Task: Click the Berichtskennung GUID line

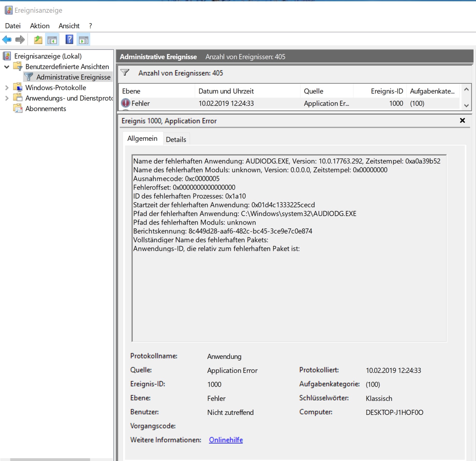Action: pos(223,231)
